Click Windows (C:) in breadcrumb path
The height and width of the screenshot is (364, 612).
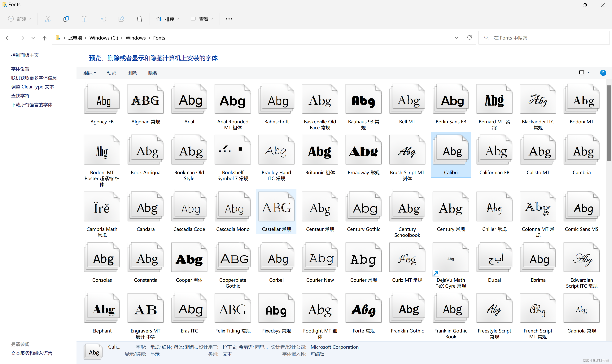coord(104,38)
